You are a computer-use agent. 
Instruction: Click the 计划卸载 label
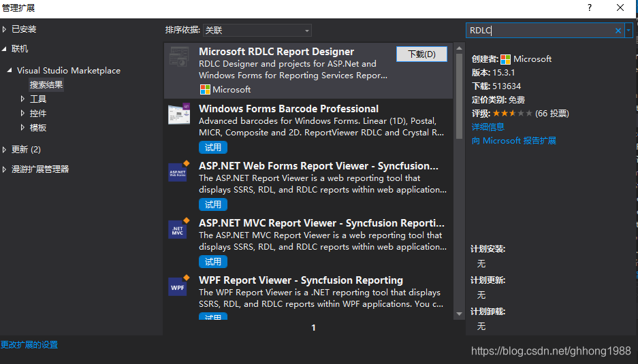point(488,312)
